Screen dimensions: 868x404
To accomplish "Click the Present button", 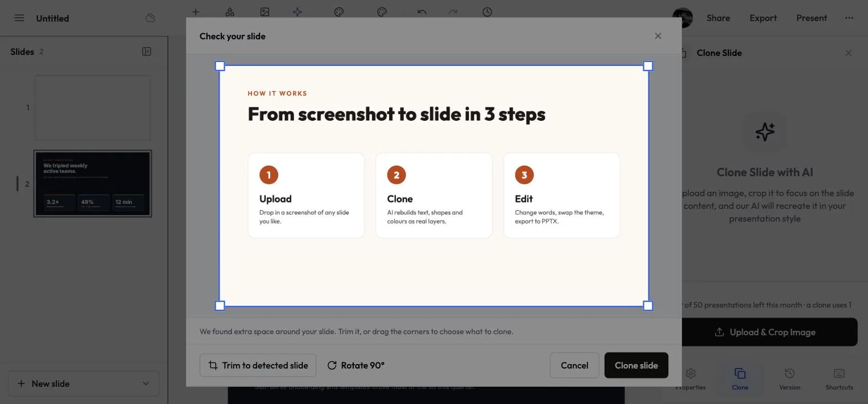I will tap(812, 18).
